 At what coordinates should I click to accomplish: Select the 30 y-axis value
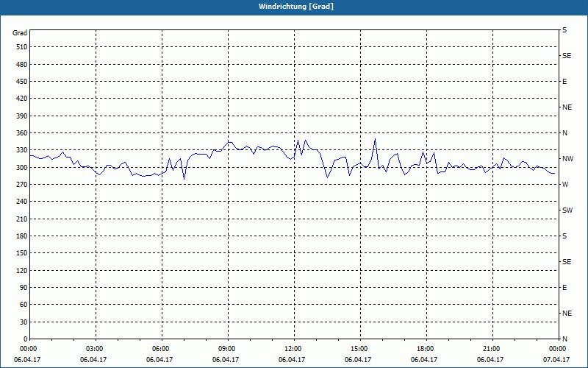point(24,322)
